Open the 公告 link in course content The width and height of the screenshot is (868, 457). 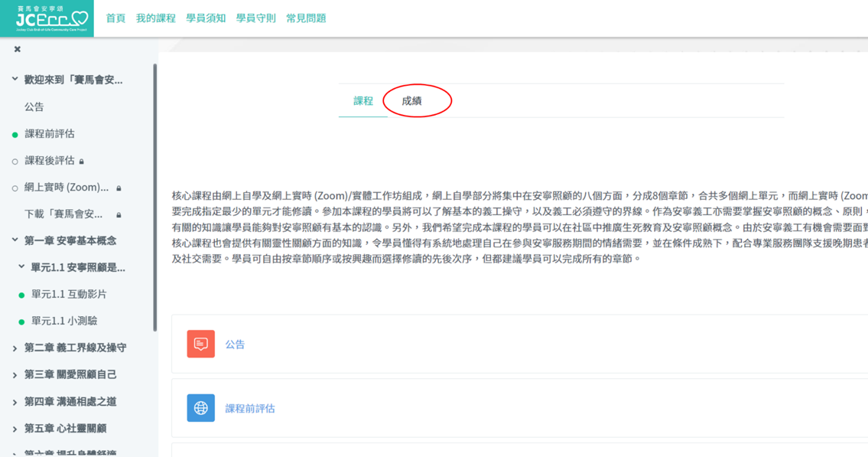[x=235, y=344]
